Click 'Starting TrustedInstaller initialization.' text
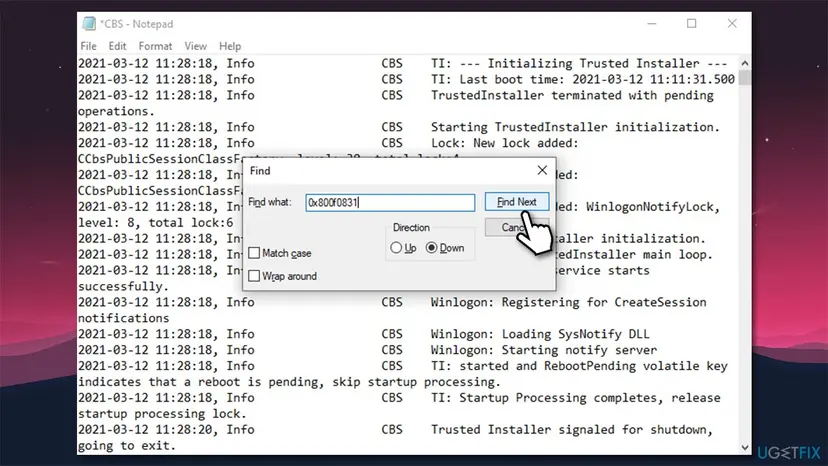This screenshot has height=466, width=828. tap(575, 127)
